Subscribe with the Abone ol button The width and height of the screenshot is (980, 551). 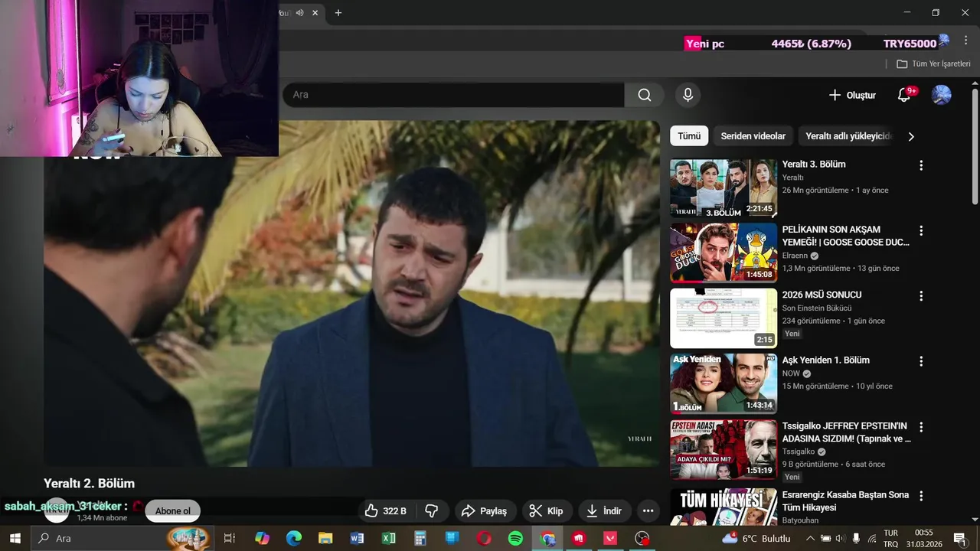[x=173, y=511]
